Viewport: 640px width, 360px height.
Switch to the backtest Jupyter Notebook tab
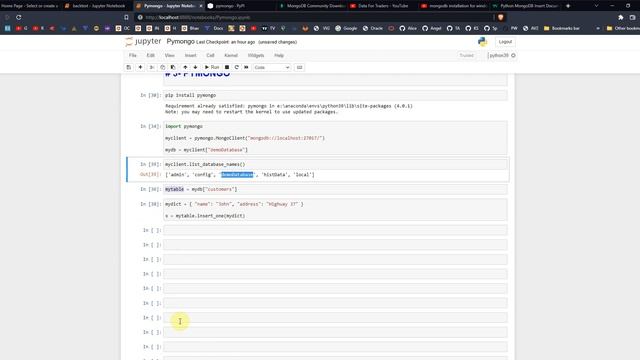pos(96,6)
